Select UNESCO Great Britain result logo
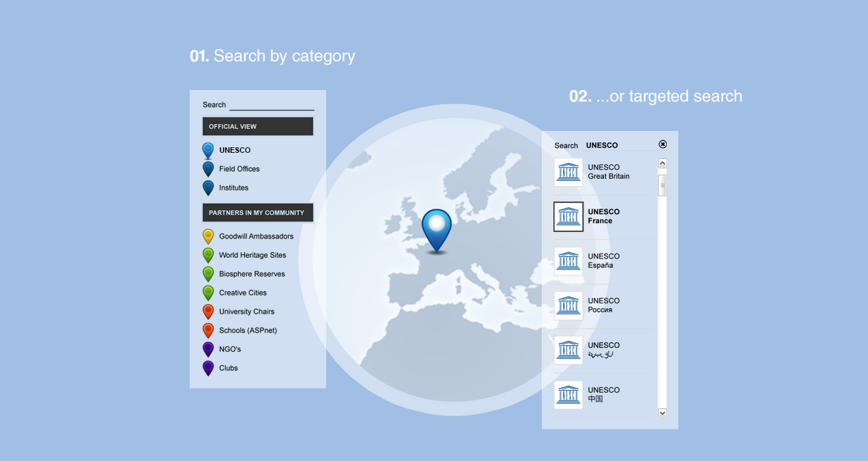The height and width of the screenshot is (461, 868). (x=568, y=172)
